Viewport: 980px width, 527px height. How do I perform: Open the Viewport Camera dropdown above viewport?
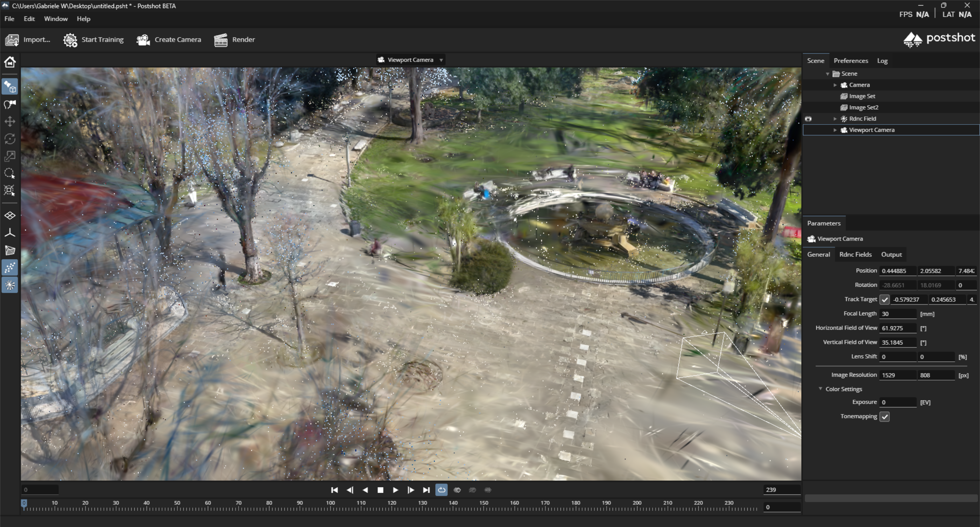410,60
